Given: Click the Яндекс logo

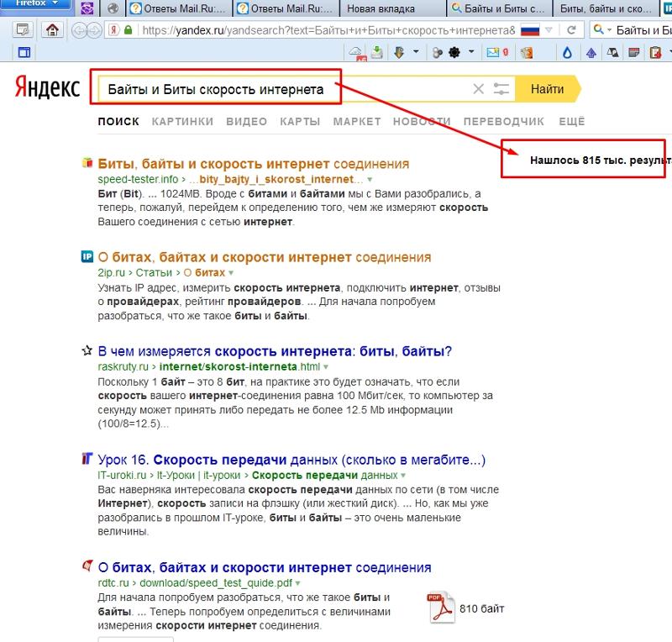Looking at the screenshot, I should coord(47,87).
